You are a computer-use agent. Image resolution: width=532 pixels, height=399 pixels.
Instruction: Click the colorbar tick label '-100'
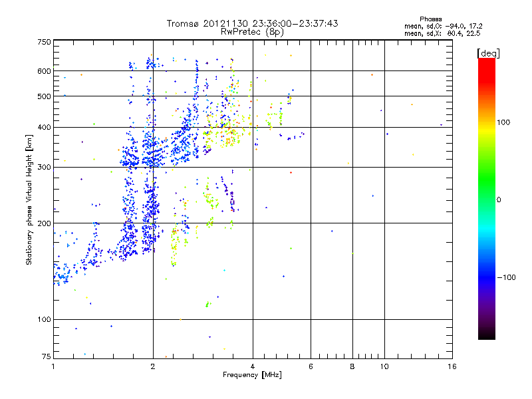(x=507, y=277)
